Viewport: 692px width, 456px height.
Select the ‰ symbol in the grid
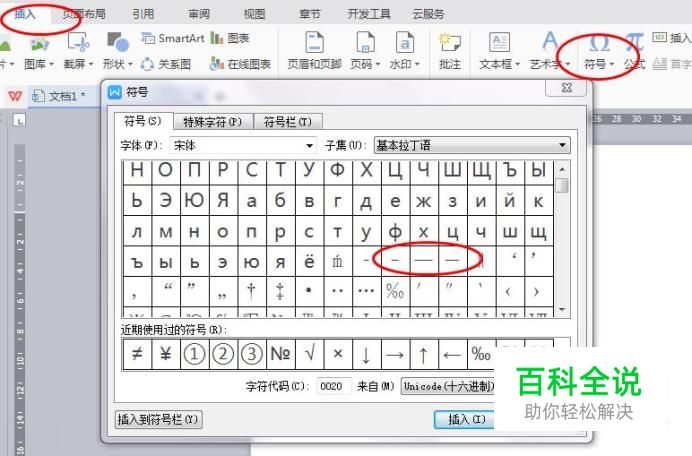pyautogui.click(x=395, y=291)
